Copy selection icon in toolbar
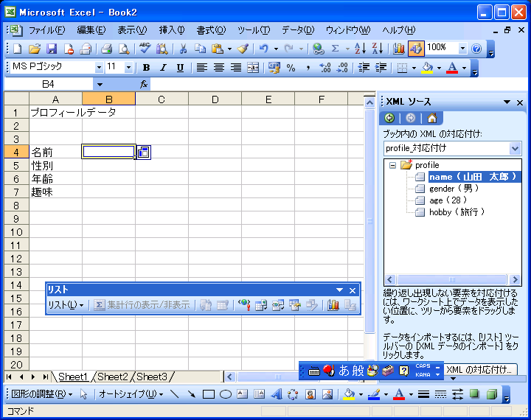 (200, 49)
